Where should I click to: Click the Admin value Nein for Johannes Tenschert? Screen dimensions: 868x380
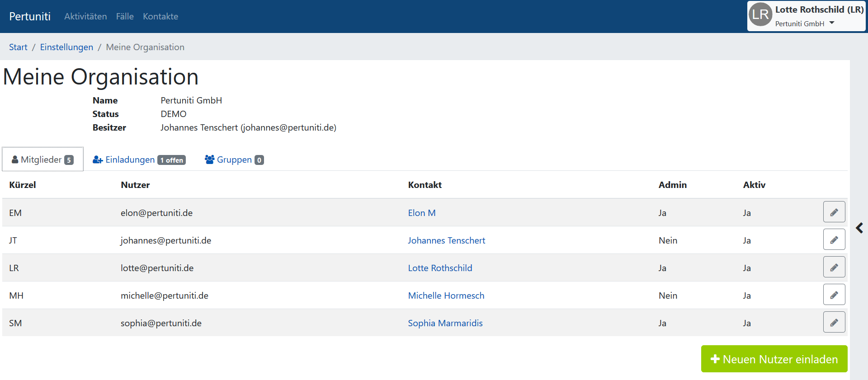(x=668, y=240)
